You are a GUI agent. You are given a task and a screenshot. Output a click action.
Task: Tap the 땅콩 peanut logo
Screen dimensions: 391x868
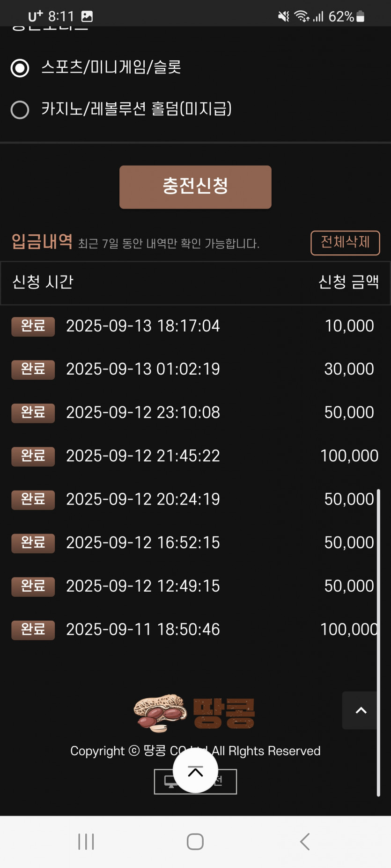(194, 713)
